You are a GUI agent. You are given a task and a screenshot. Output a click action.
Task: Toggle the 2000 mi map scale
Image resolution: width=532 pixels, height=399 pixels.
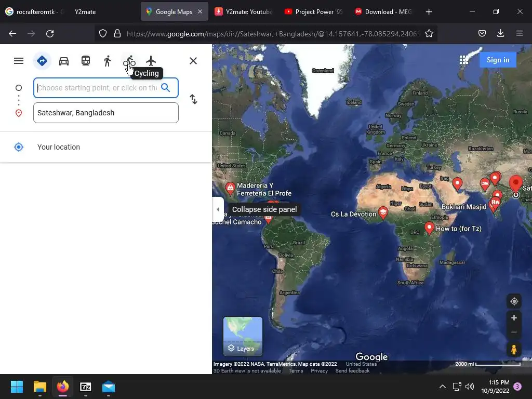pyautogui.click(x=487, y=364)
